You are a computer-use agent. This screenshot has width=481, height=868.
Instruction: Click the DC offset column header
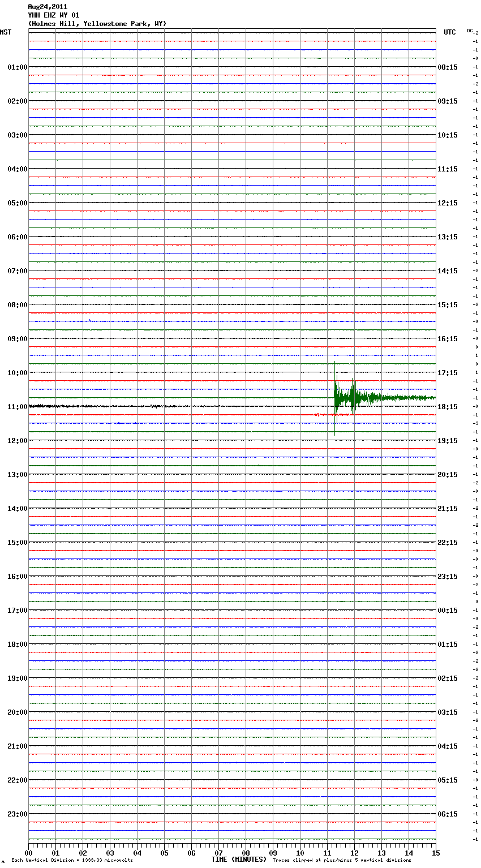pos(471,31)
